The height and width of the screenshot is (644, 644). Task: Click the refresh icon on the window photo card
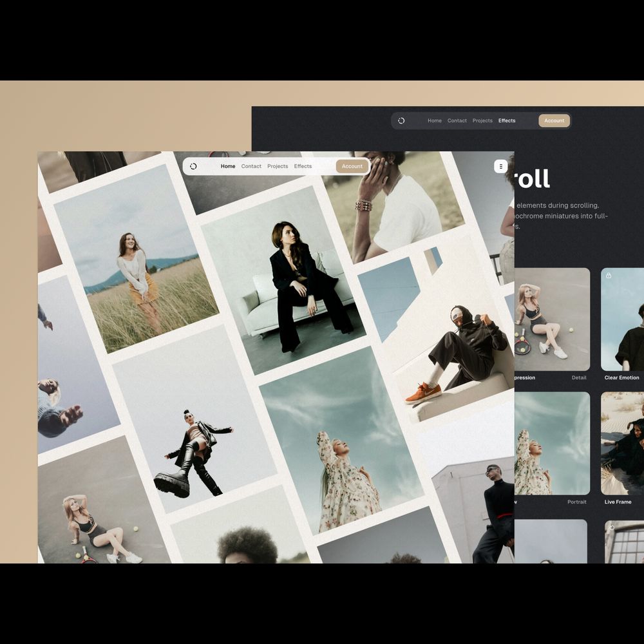tap(612, 527)
